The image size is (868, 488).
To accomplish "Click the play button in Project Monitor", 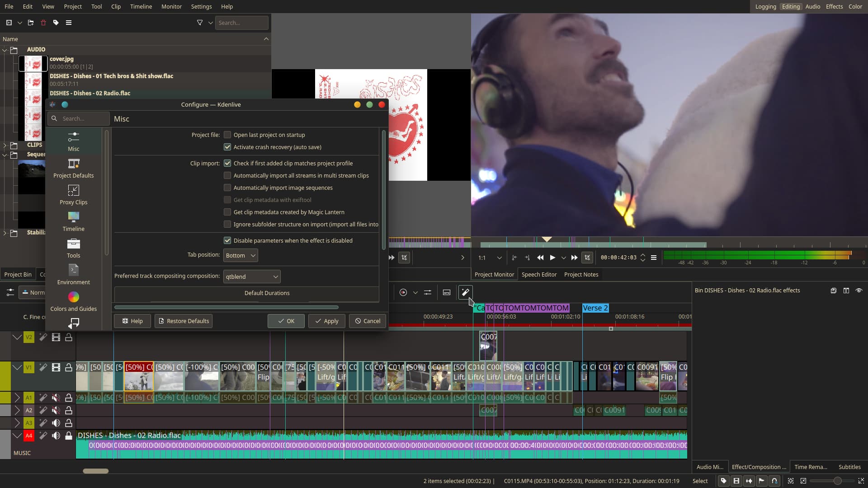I will (x=552, y=258).
